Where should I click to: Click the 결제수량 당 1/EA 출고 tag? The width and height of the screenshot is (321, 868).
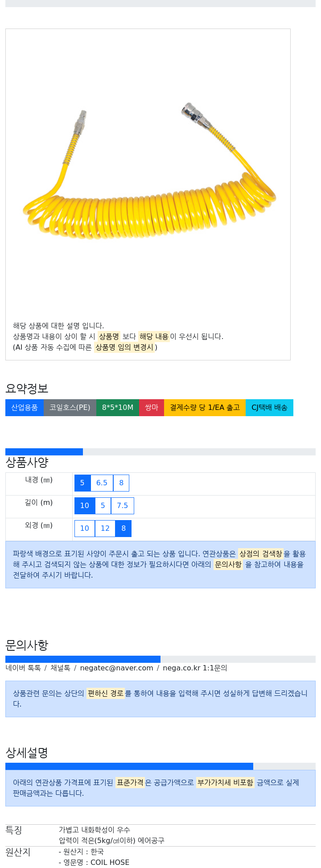tap(205, 408)
